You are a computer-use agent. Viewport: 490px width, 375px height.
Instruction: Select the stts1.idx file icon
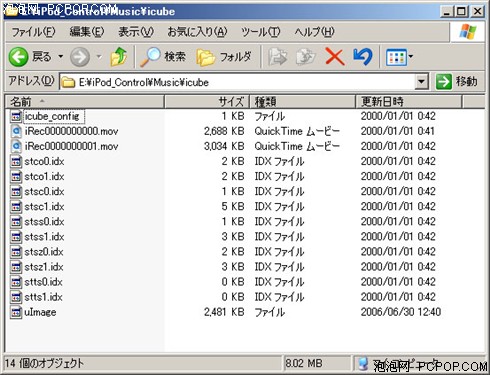tap(16, 297)
